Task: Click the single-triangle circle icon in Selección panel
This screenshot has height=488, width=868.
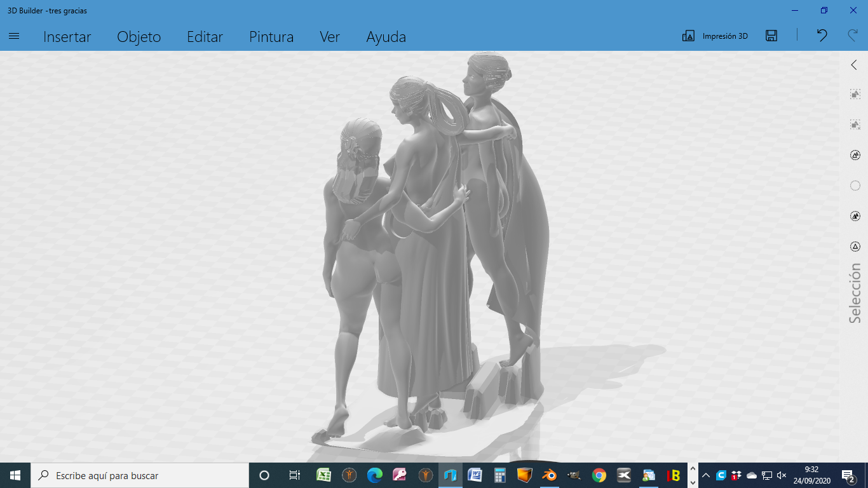Action: pos(855,247)
